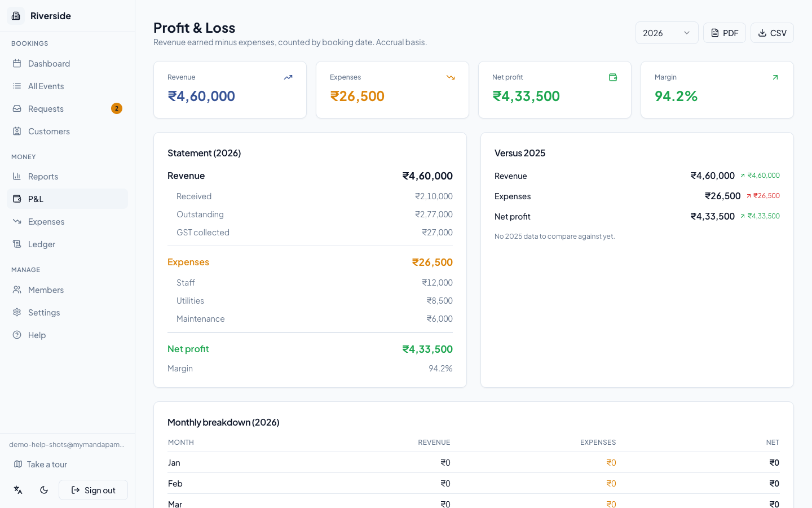Click the Ledger scroll icon

(x=17, y=244)
